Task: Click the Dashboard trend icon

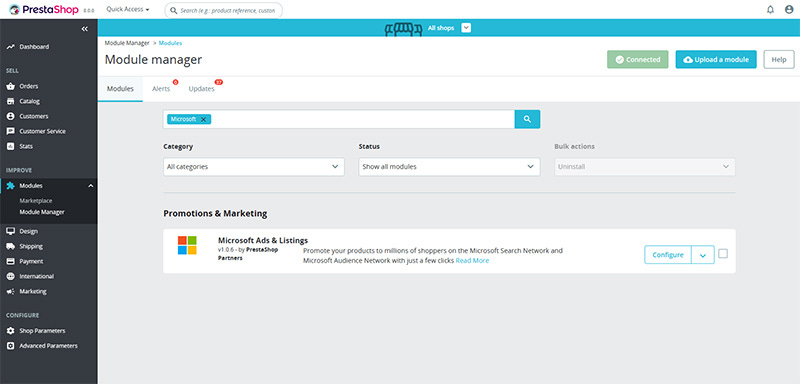Action: coord(10,47)
